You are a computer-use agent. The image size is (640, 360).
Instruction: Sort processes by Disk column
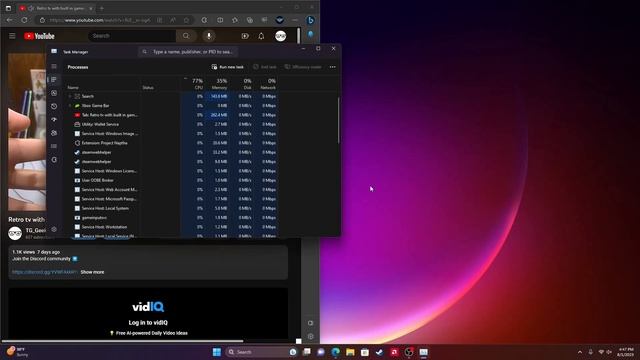[246, 84]
